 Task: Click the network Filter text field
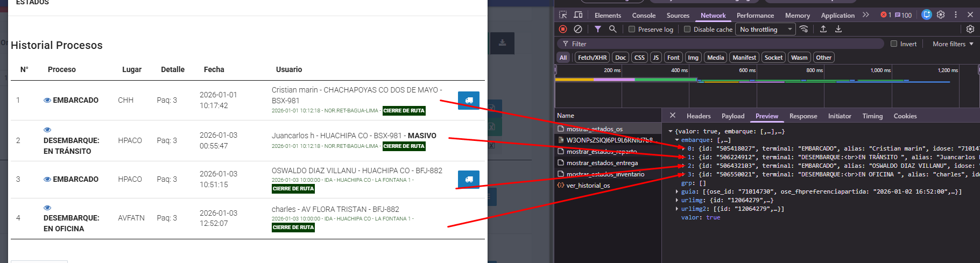click(x=721, y=44)
